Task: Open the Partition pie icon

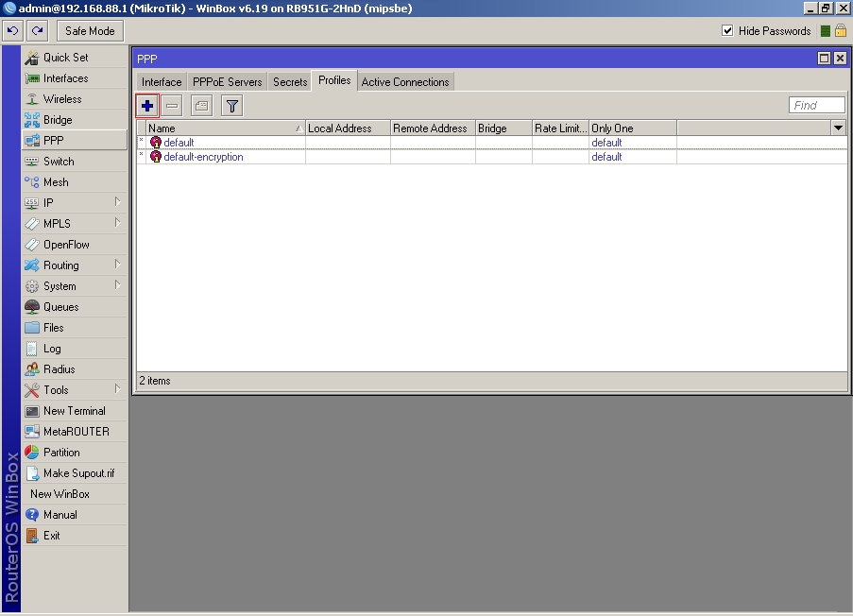Action: click(32, 453)
